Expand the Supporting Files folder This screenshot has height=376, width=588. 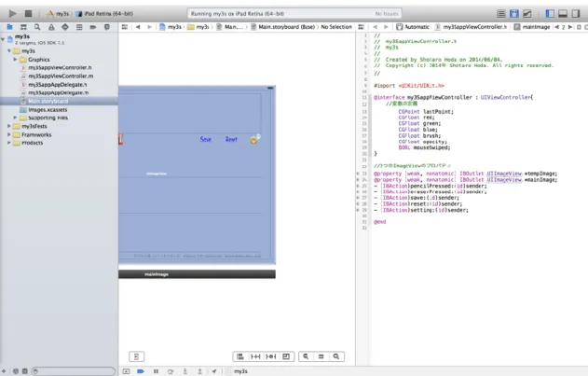15,118
